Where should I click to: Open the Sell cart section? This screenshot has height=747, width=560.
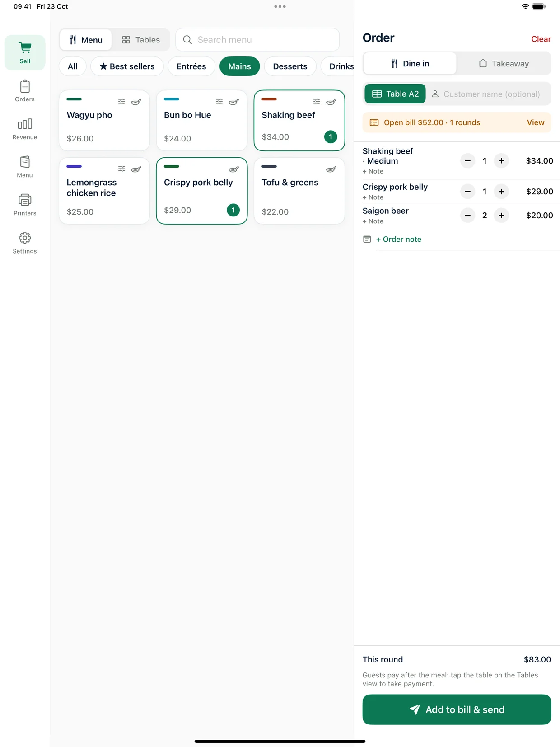tap(25, 52)
